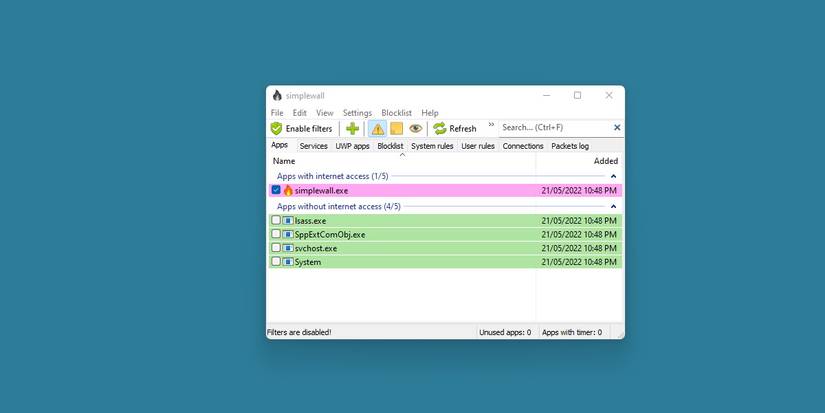Maximize the simplewall window
Screen dimensions: 825x413
click(x=577, y=95)
